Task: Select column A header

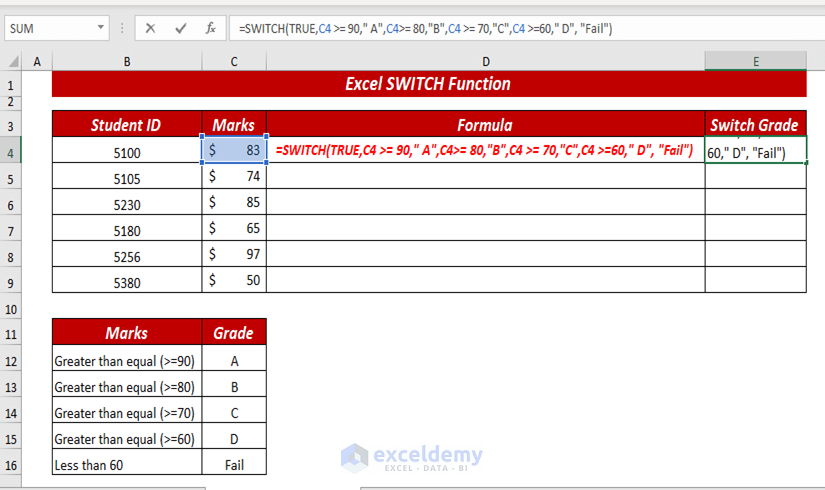Action: [37, 62]
